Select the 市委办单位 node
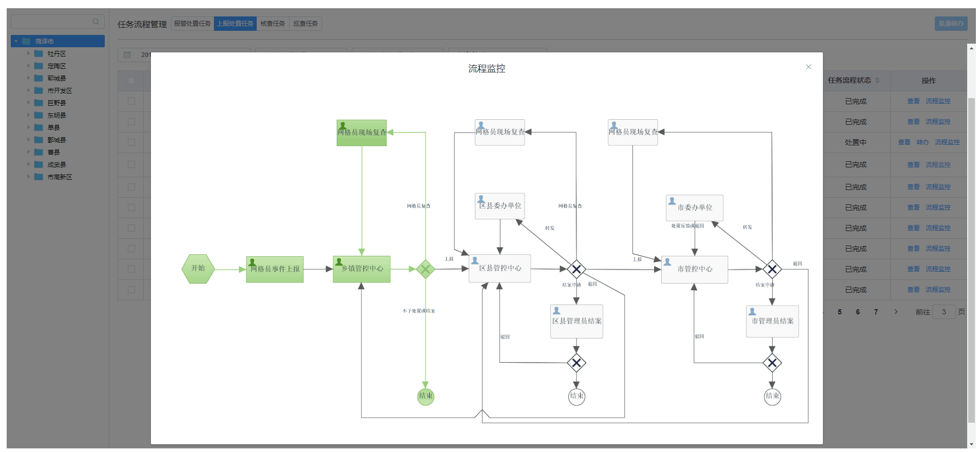980x452 pixels. pos(695,208)
